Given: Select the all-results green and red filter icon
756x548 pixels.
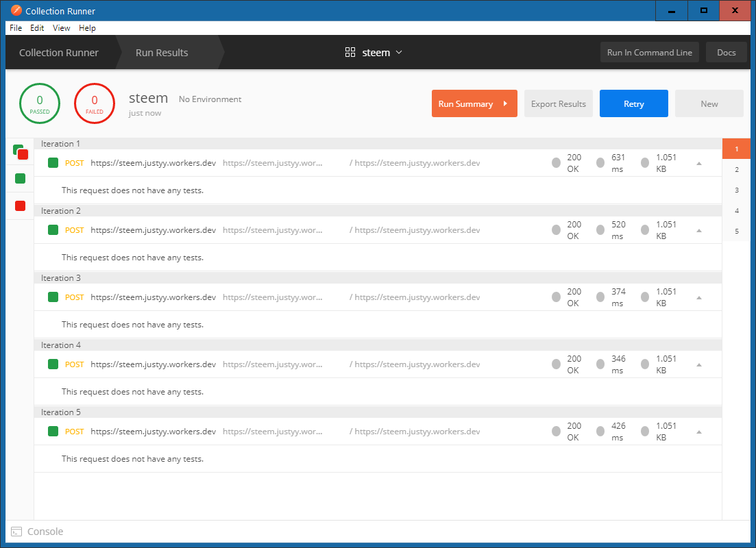Looking at the screenshot, I should tap(21, 152).
